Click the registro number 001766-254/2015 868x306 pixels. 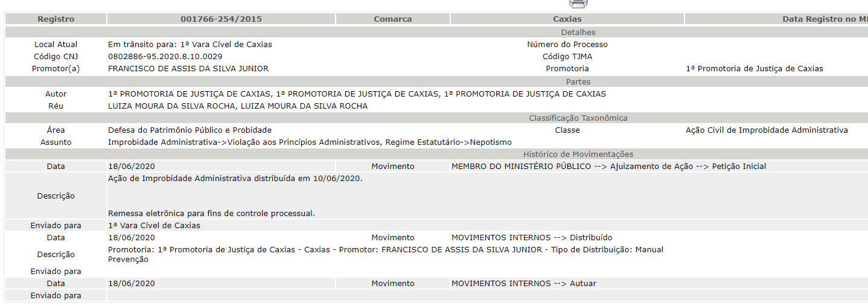tap(221, 19)
